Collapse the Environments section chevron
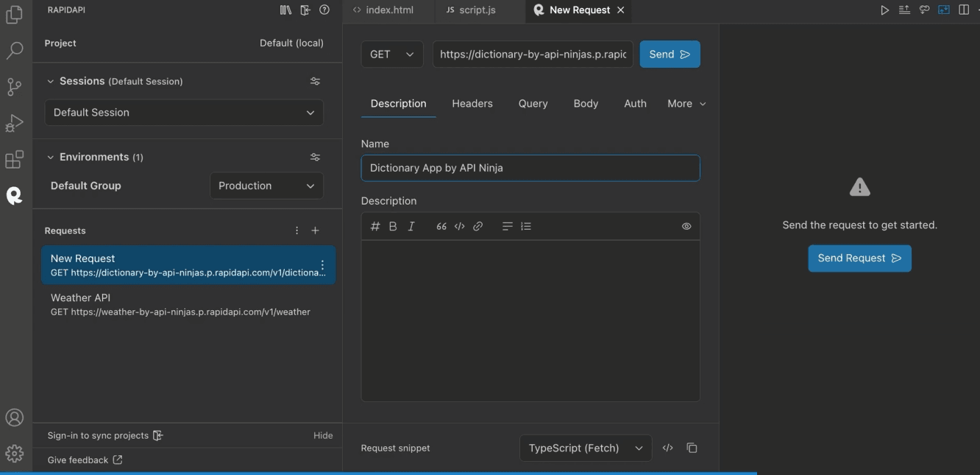This screenshot has width=980, height=475. pyautogui.click(x=51, y=157)
